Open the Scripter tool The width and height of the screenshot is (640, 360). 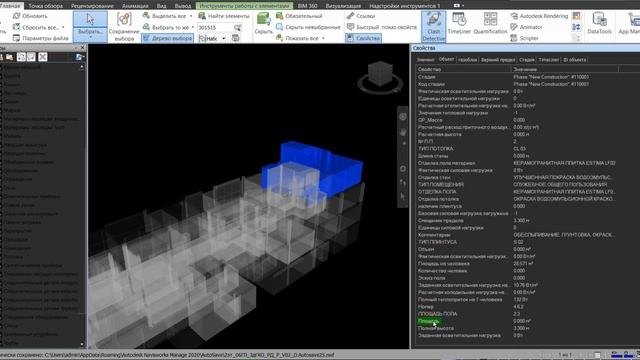(x=524, y=38)
